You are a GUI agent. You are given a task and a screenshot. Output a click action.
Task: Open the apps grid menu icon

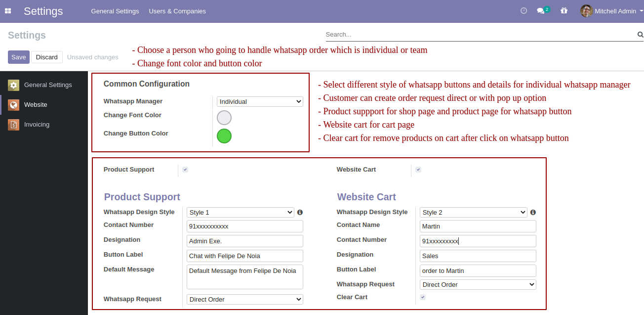8,11
